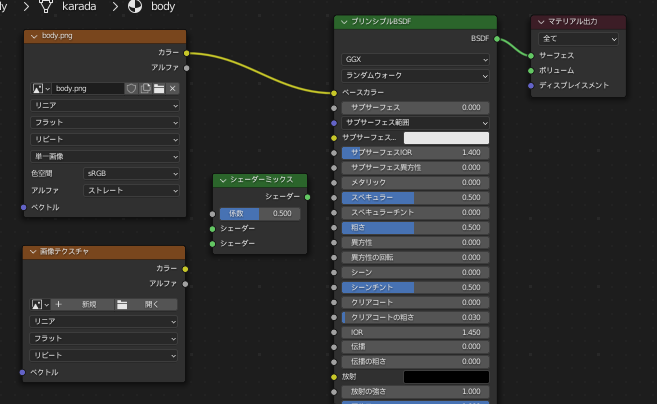657x404 pixels.
Task: Click カラー output socket of 画像テクスチャ node
Action: (185, 269)
